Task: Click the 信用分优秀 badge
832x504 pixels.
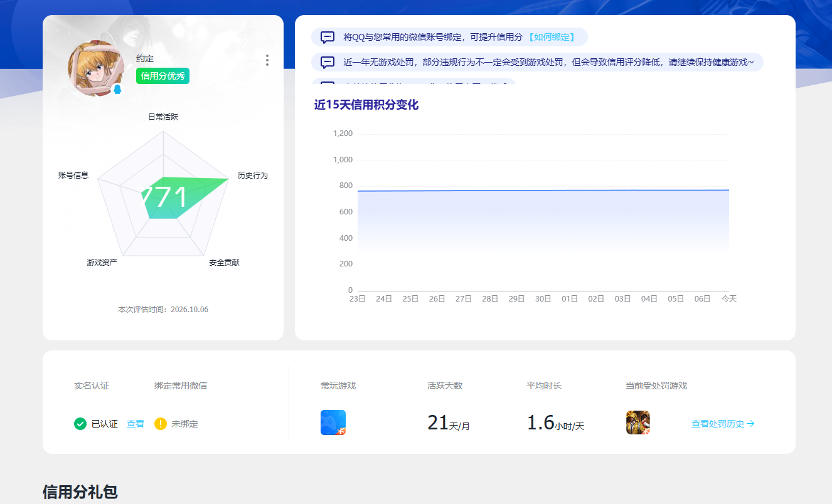Action: pyautogui.click(x=163, y=76)
